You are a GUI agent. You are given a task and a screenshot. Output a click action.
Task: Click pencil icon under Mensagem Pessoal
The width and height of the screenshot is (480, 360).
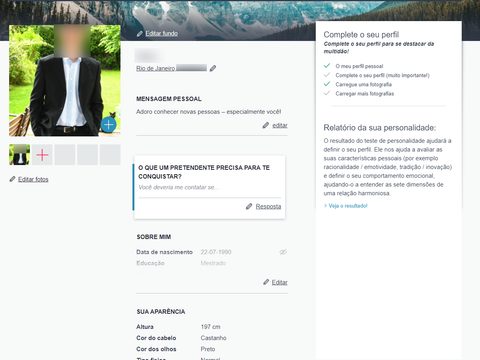tap(266, 125)
